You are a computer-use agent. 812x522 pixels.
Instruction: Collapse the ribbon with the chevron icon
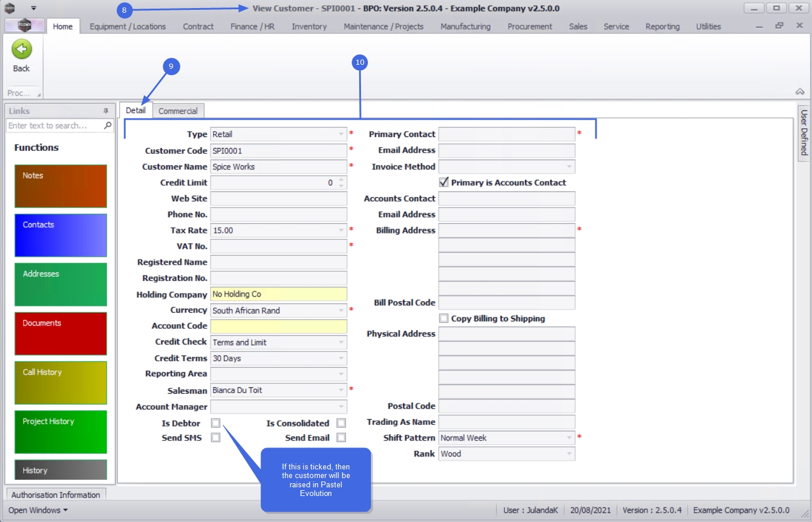click(800, 92)
